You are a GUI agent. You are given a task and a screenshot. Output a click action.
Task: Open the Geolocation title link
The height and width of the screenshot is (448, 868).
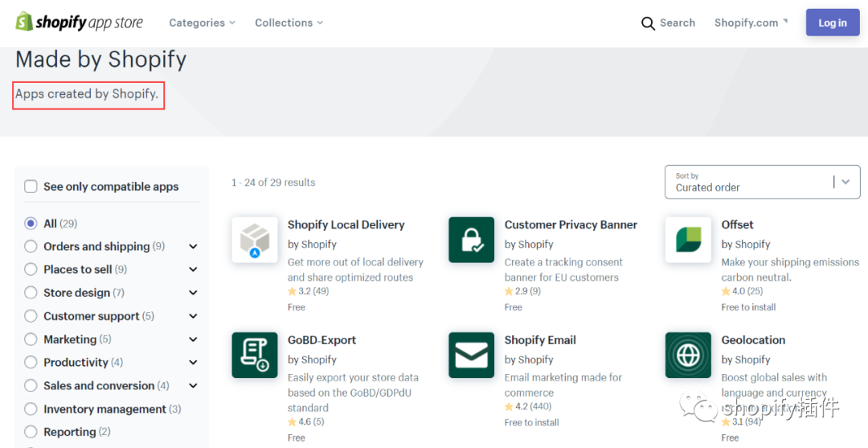coord(753,340)
